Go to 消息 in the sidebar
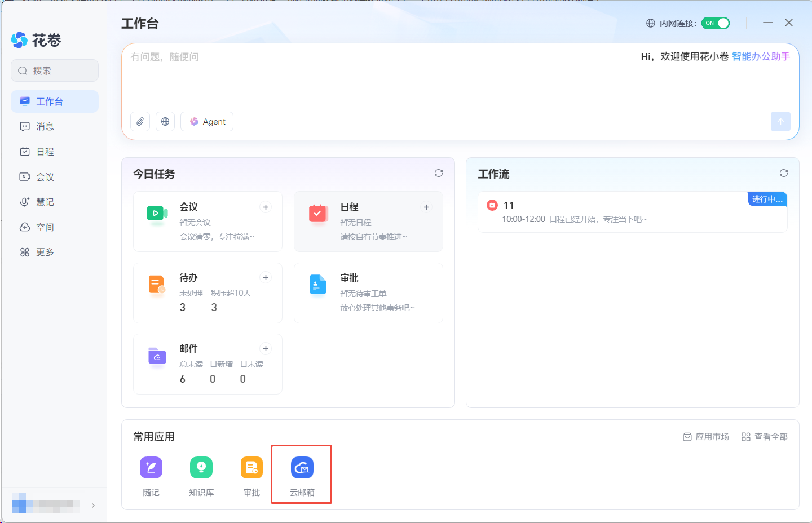 click(45, 127)
